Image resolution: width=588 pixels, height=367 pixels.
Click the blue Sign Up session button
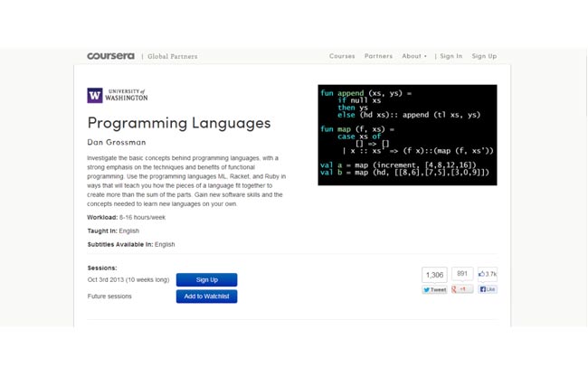click(x=206, y=279)
